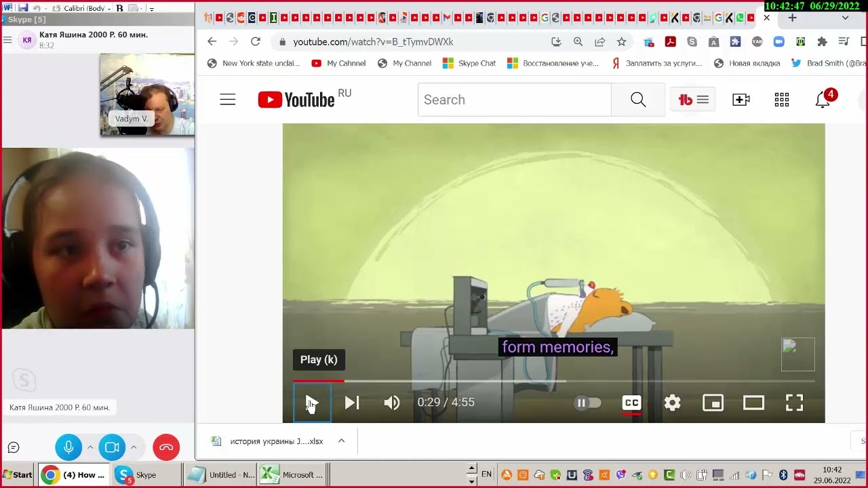This screenshot has width=868, height=488.
Task: Select the Vadym V. video thumbnail
Action: [x=147, y=95]
